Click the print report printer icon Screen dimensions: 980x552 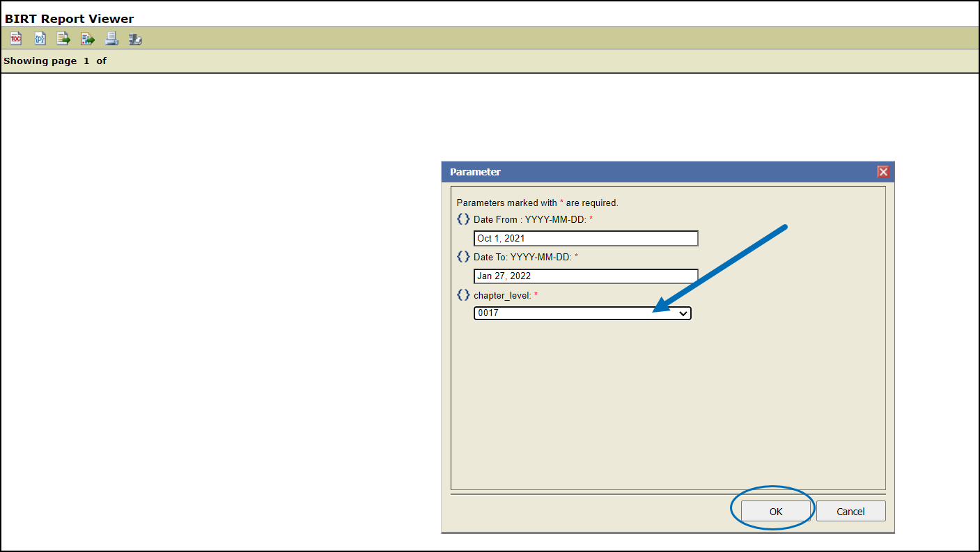pyautogui.click(x=111, y=38)
